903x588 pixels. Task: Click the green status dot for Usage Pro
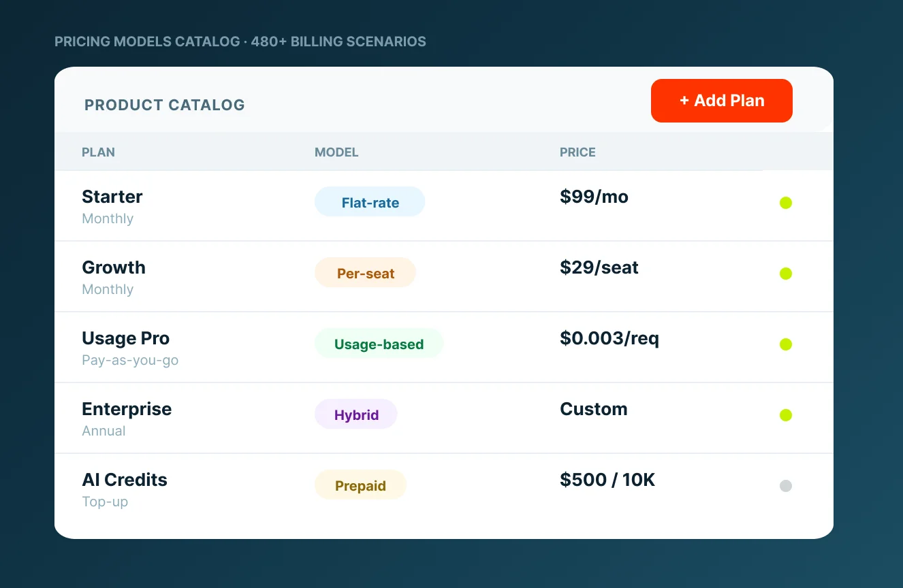786,344
